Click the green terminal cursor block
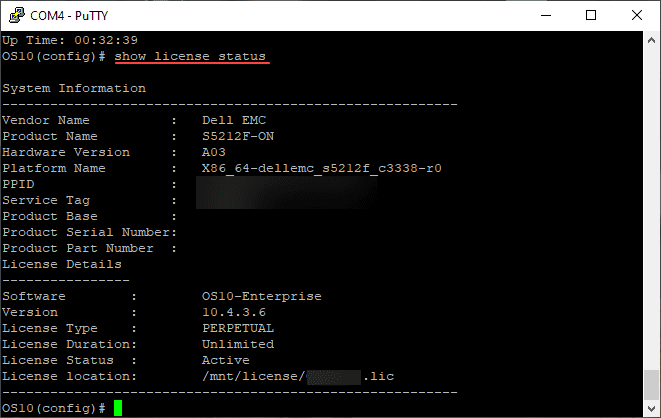 (x=118, y=408)
